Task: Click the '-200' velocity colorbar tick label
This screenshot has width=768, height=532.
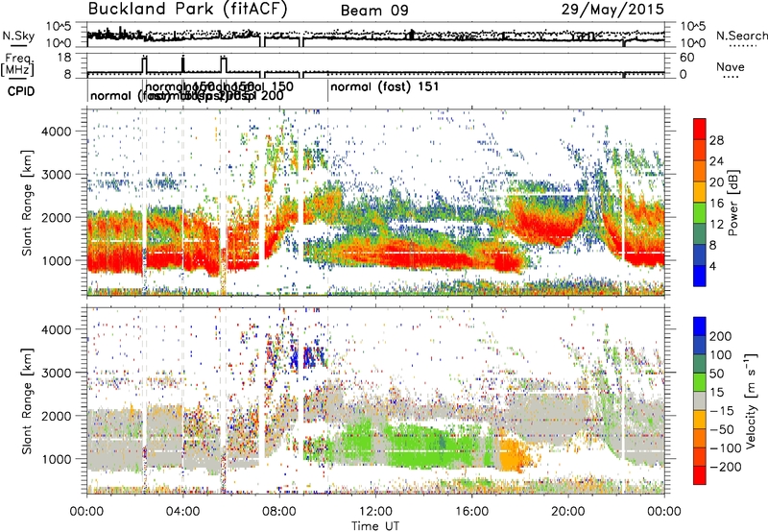Action: coord(726,467)
